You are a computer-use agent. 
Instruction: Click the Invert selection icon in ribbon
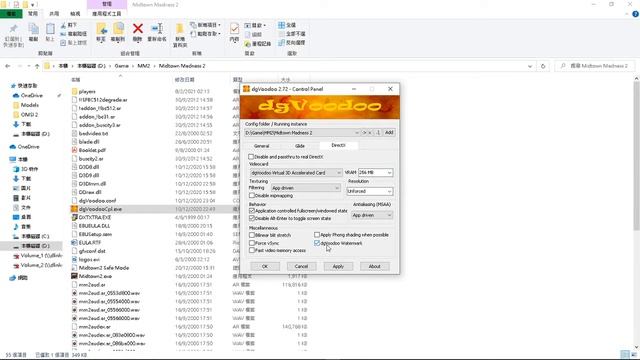coord(281,42)
